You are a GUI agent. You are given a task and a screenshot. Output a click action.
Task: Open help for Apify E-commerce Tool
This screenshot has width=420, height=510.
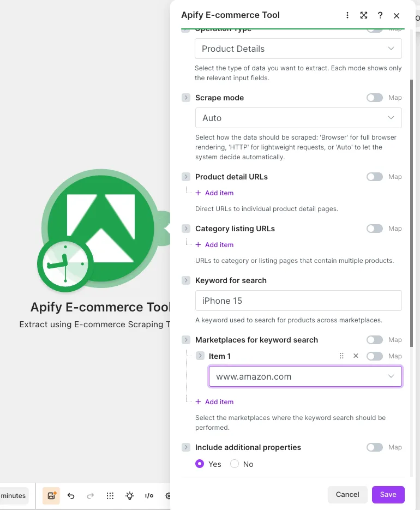380,15
